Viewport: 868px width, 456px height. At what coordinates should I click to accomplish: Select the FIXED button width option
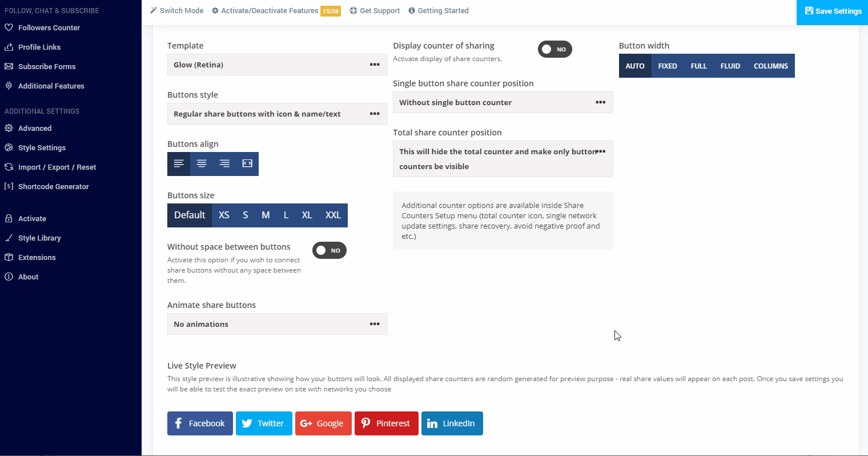[667, 66]
